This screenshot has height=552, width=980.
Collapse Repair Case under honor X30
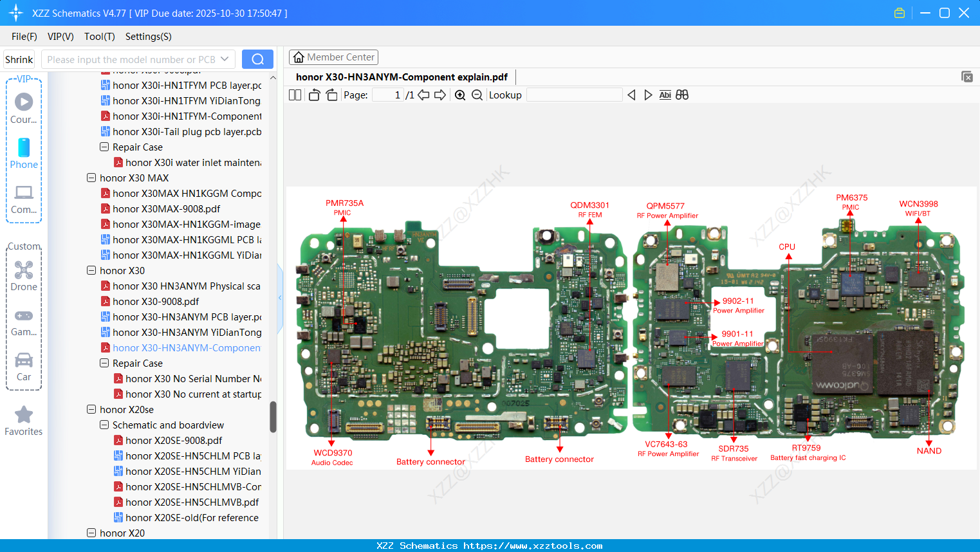point(104,363)
